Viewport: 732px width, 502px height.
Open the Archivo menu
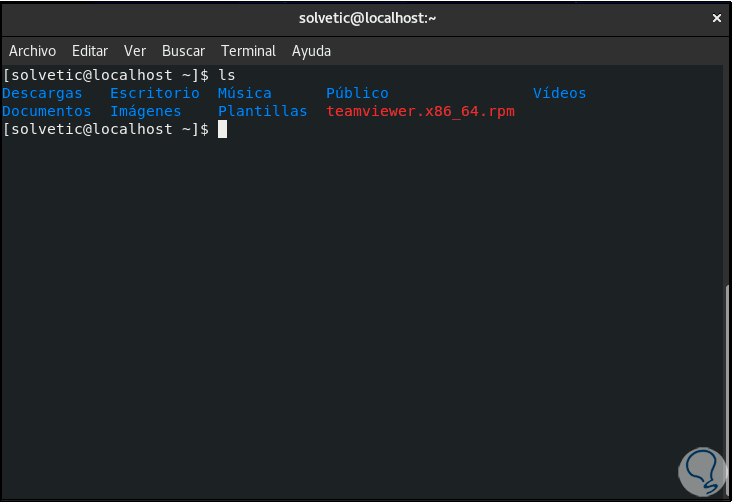point(33,51)
